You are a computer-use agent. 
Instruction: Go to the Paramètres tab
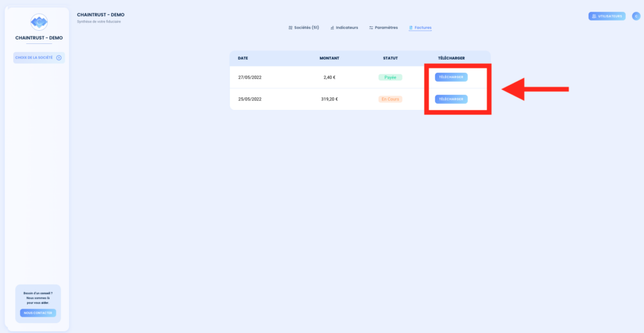click(x=383, y=28)
